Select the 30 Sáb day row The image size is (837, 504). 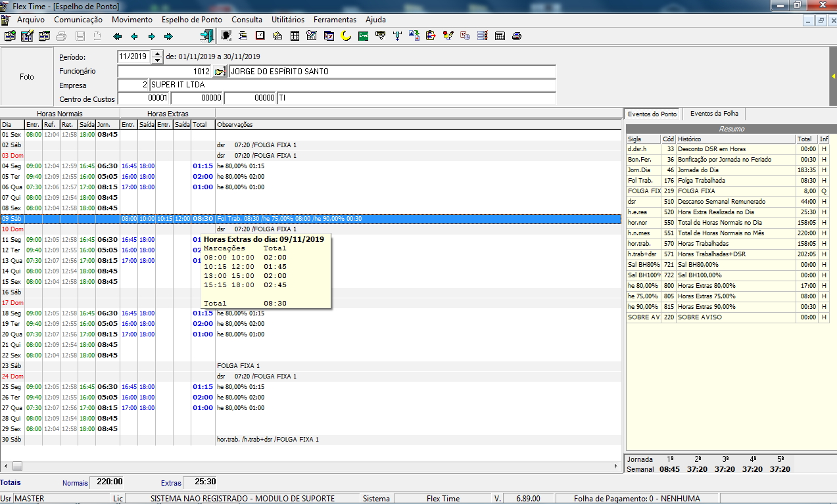coord(310,440)
